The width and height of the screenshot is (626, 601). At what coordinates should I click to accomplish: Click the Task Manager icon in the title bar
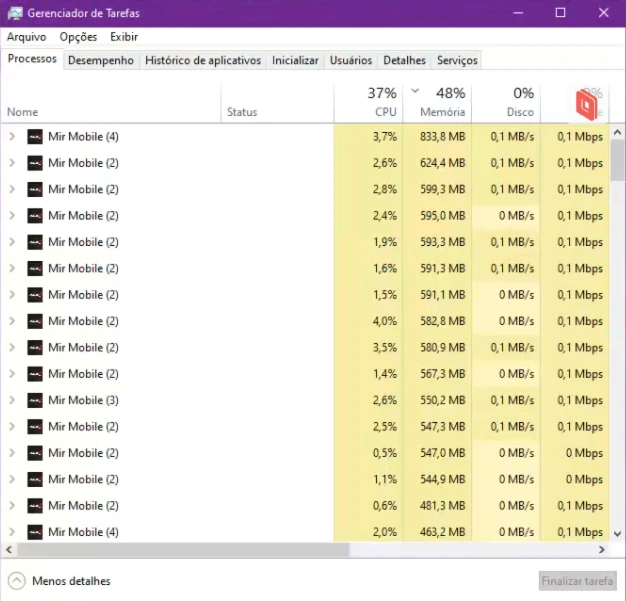[15, 13]
